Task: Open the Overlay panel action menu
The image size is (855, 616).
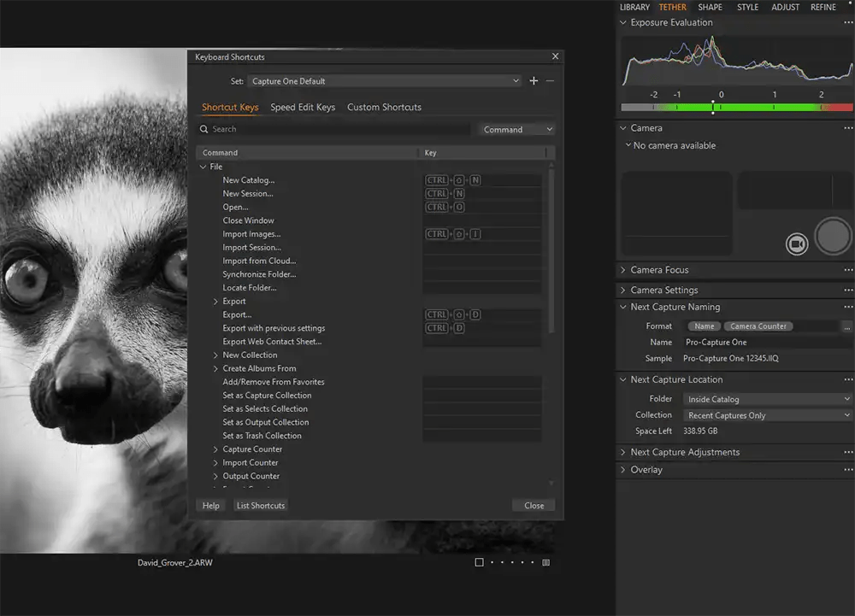Action: coord(849,469)
